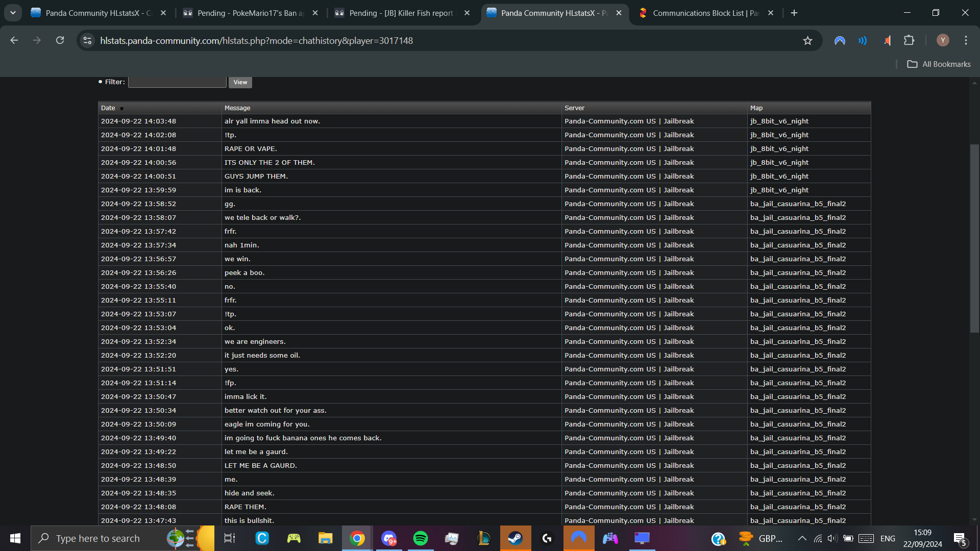980x551 pixels.
Task: Open Spotify from the taskbar
Action: point(421,538)
